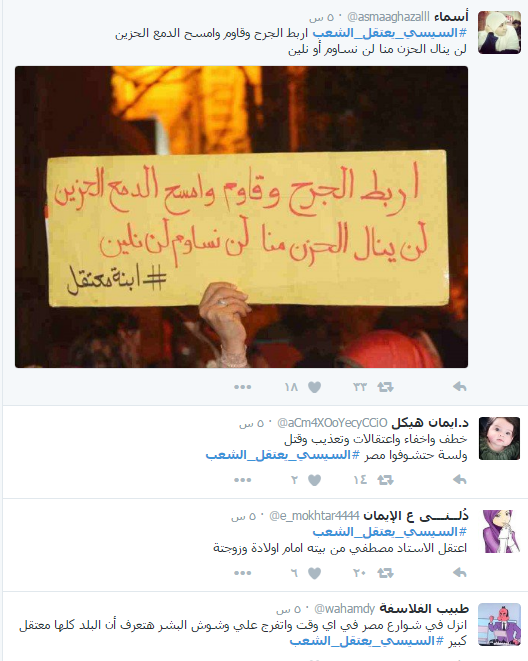528x661 pixels.
Task: Open more options on @e_mokhtar4444's tweet
Action: [x=243, y=573]
